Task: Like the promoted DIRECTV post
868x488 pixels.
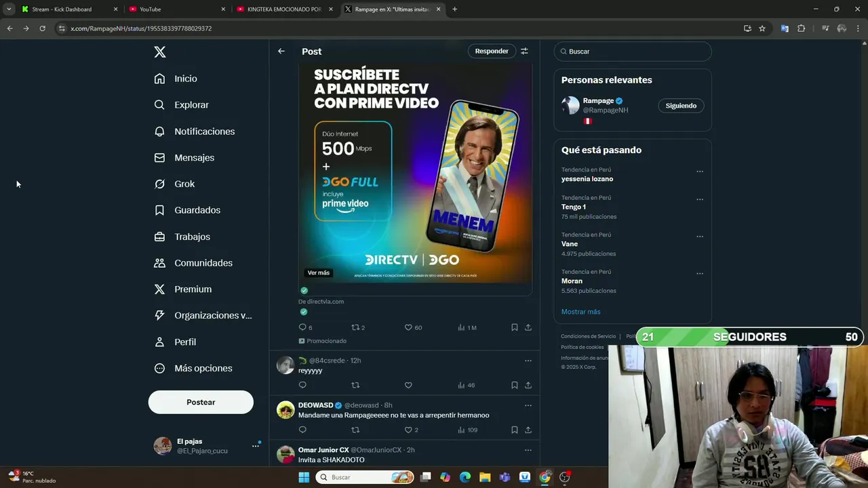Action: [x=408, y=327]
